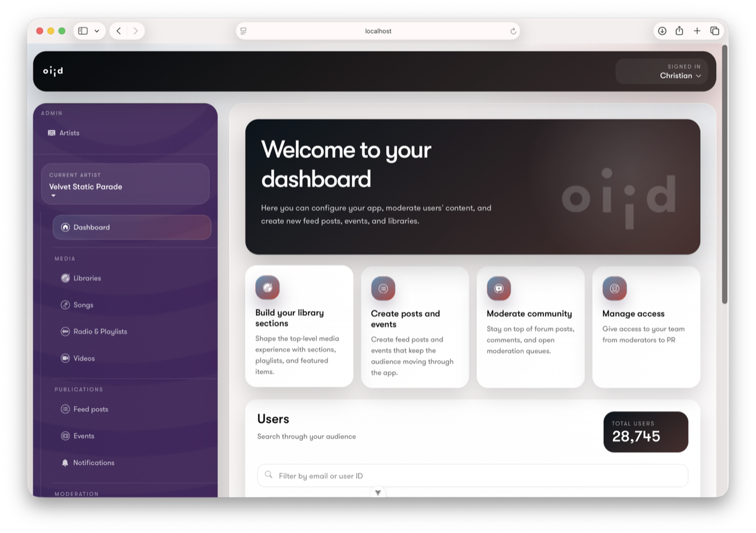Click the Songs icon under Media
The height and width of the screenshot is (533, 756).
coord(65,305)
